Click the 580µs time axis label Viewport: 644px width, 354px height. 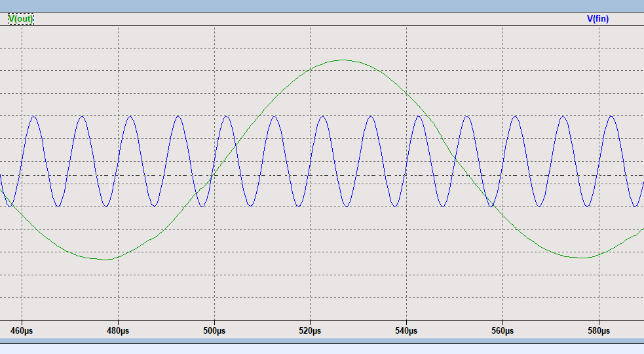tap(599, 330)
